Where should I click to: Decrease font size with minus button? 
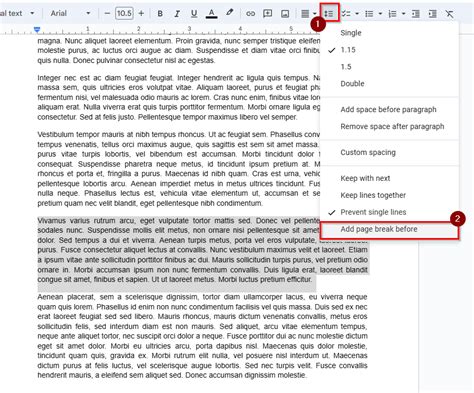click(107, 13)
